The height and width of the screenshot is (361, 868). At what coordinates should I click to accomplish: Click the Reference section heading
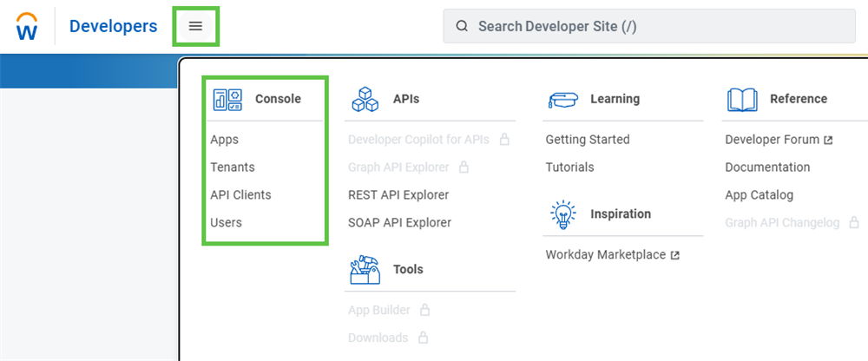coord(799,99)
